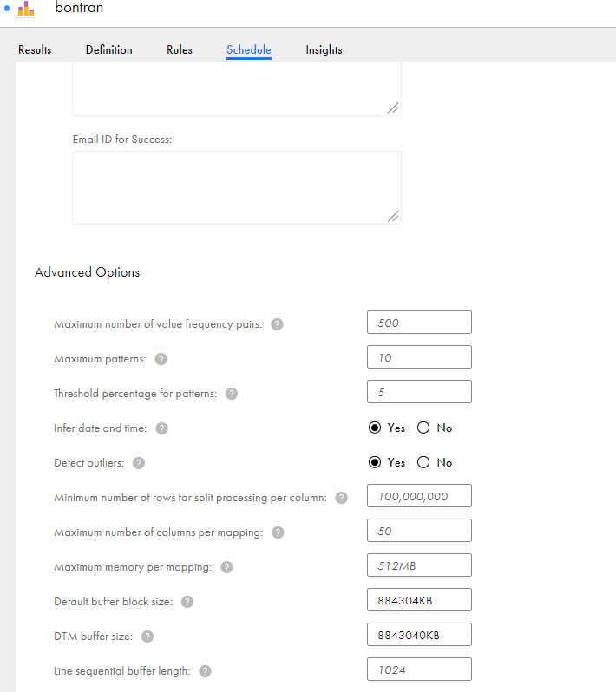Open the Insights tab

(x=324, y=50)
